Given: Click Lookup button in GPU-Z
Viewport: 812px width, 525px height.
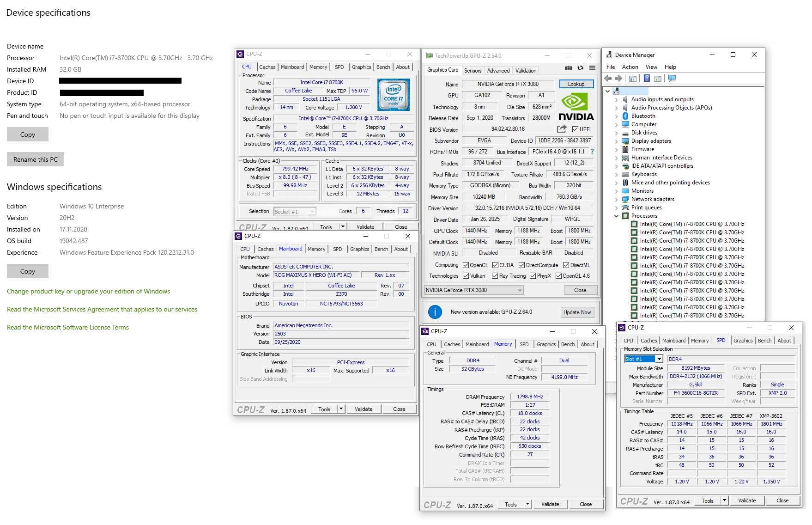Looking at the screenshot, I should click(x=576, y=84).
